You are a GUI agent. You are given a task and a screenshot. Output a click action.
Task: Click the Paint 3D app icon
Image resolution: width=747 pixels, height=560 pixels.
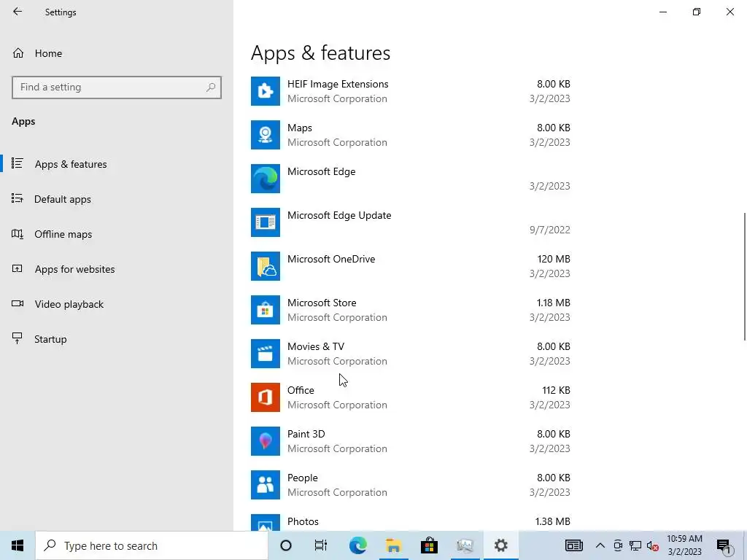pyautogui.click(x=266, y=441)
